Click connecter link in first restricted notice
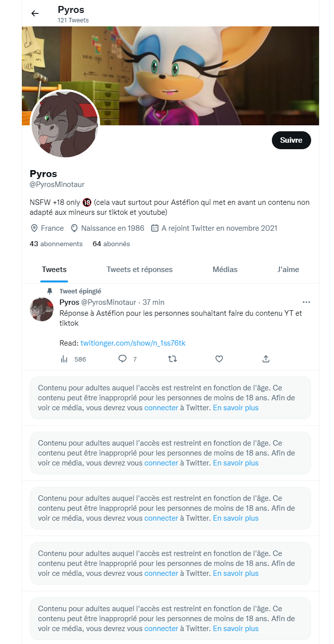The width and height of the screenshot is (334, 644). [161, 408]
